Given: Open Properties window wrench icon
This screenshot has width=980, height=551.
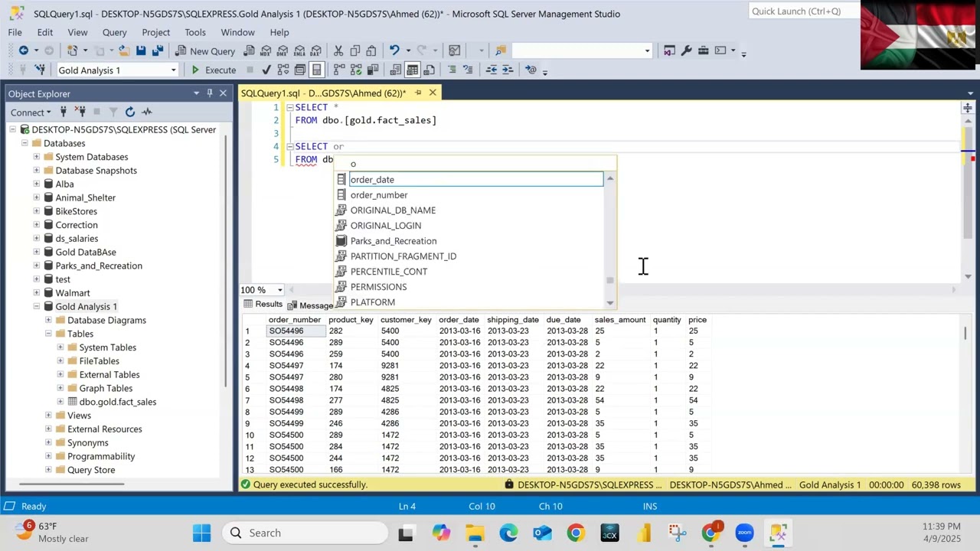Looking at the screenshot, I should point(686,51).
